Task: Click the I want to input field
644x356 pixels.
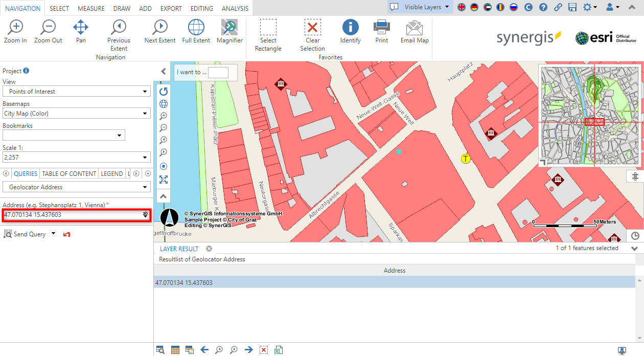Action: (219, 72)
